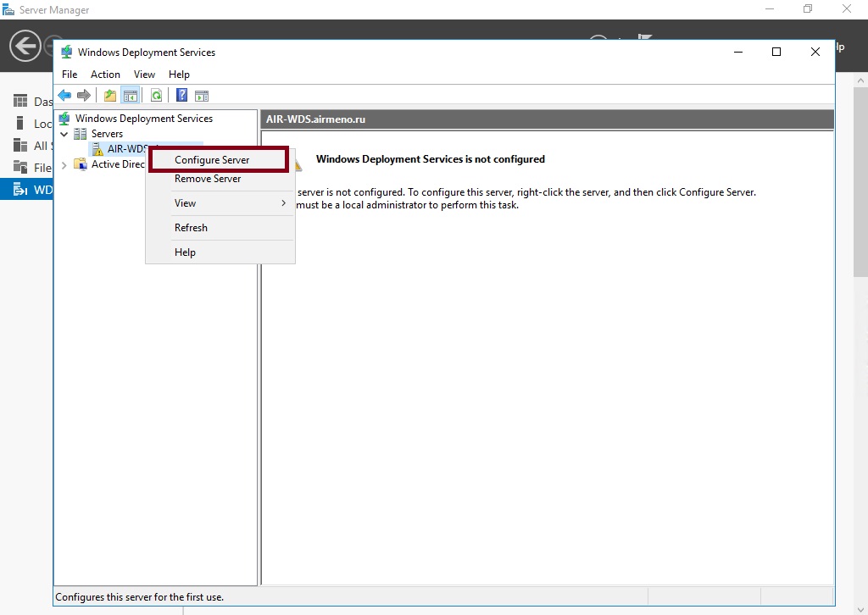
Task: Click the Local Server sidebar icon
Action: coord(20,124)
